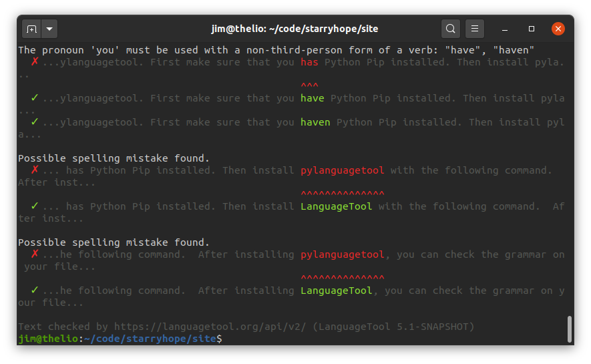Click the window title text in header
This screenshot has width=591, height=364.
coord(294,29)
